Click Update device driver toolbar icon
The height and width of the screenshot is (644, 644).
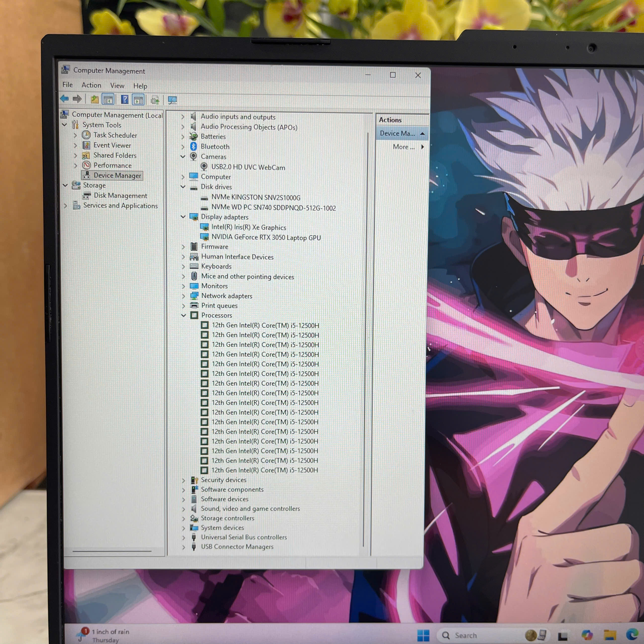[x=155, y=100]
